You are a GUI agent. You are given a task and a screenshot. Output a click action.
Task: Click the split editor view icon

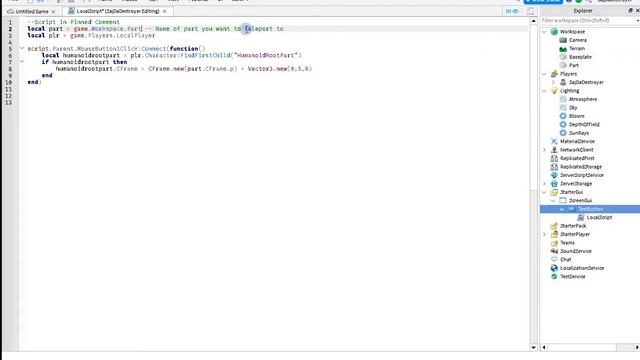click(530, 11)
